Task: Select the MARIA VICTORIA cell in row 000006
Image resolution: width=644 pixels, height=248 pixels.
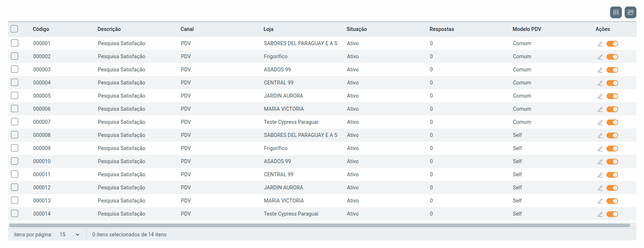Action: tap(284, 109)
